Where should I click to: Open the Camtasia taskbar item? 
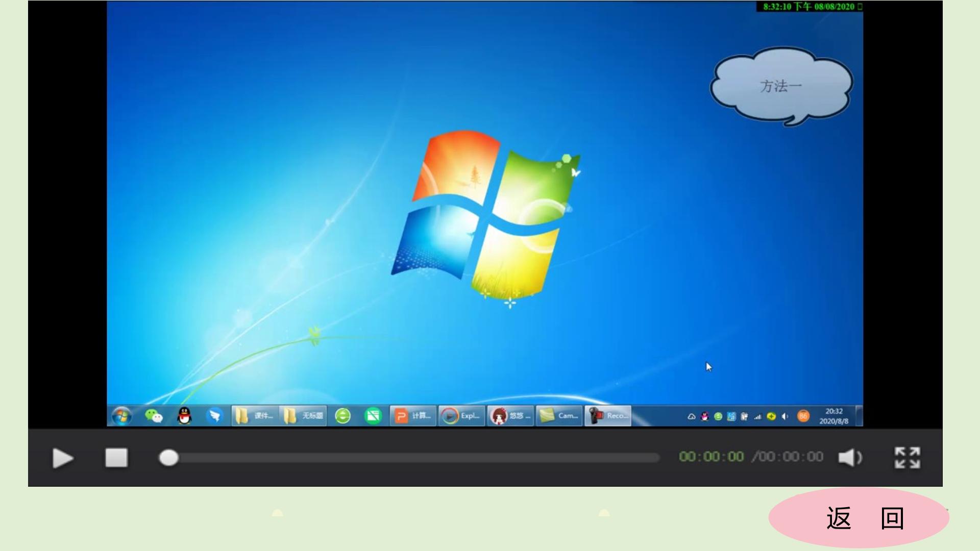tap(559, 416)
